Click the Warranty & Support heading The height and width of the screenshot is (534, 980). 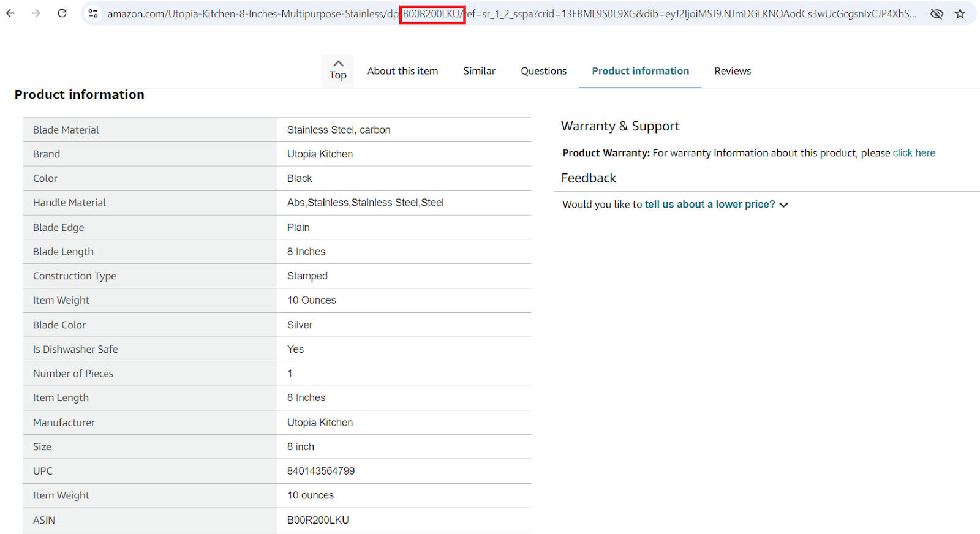[x=620, y=126]
